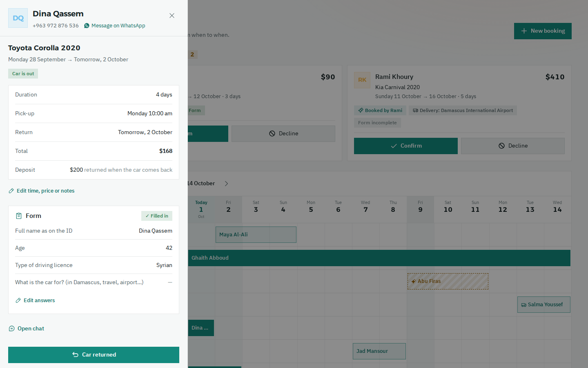The width and height of the screenshot is (588, 368).
Task: Open Message on WhatsApp link
Action: coord(115,26)
